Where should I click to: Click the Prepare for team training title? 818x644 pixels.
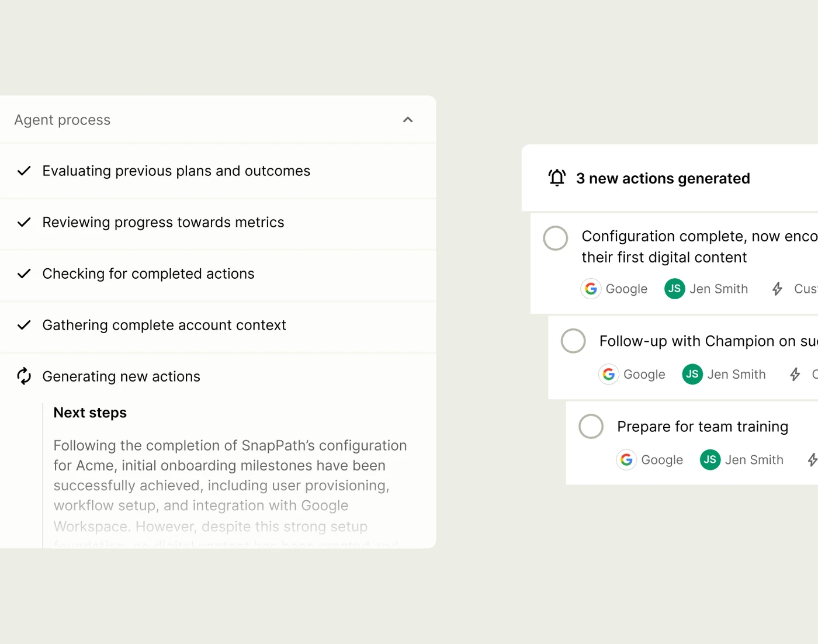[702, 427]
